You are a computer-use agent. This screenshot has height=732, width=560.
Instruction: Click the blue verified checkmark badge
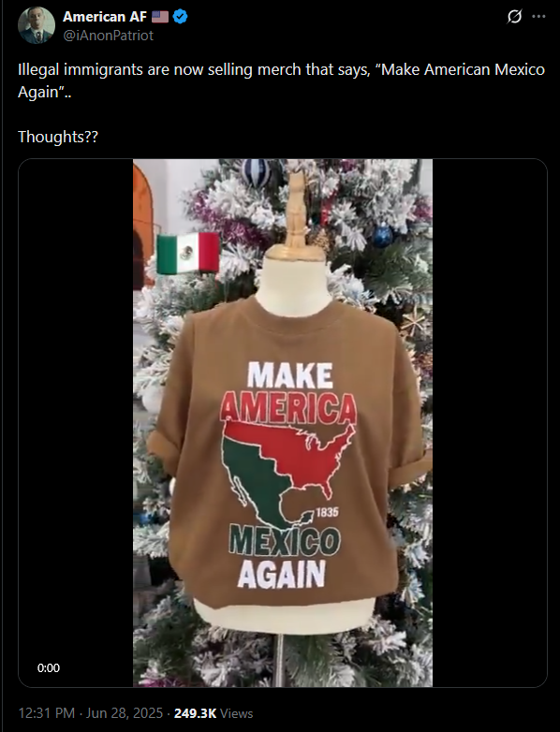click(181, 17)
